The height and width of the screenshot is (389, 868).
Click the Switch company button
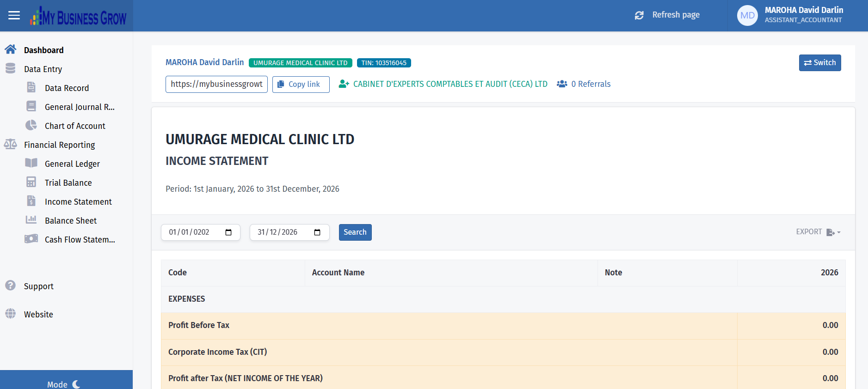(819, 63)
